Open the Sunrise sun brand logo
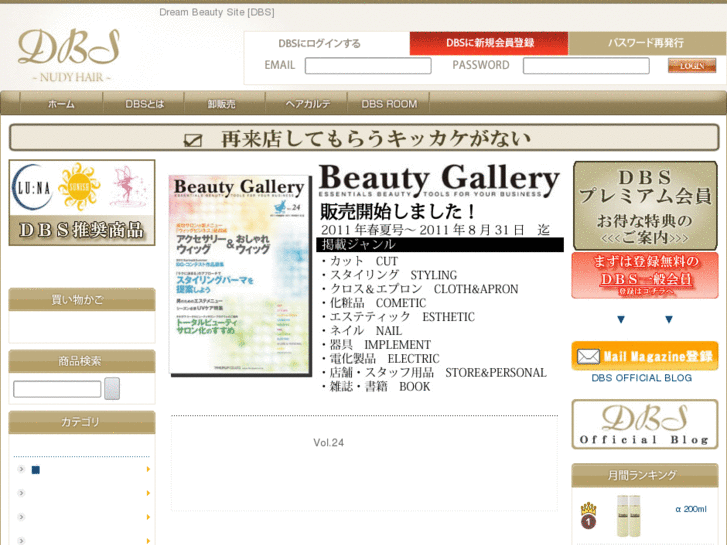The width and height of the screenshot is (727, 545). (x=80, y=186)
